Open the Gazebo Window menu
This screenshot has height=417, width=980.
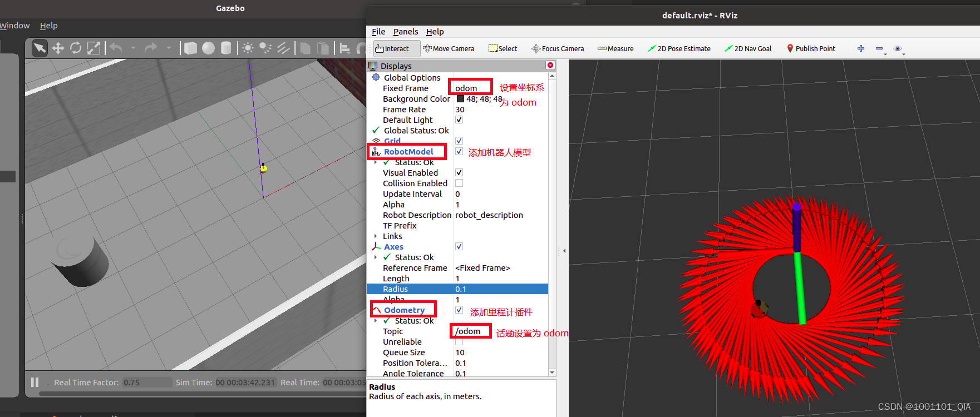[15, 26]
